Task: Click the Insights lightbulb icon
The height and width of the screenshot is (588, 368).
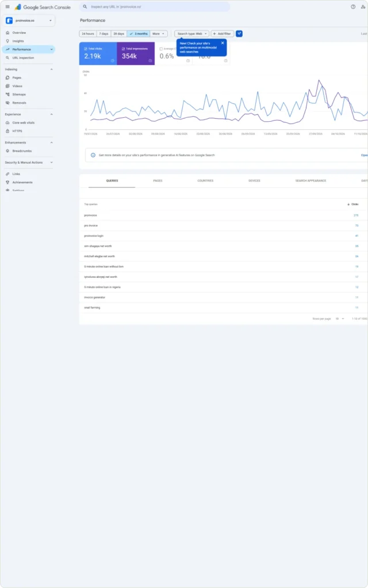Action: tap(7, 41)
